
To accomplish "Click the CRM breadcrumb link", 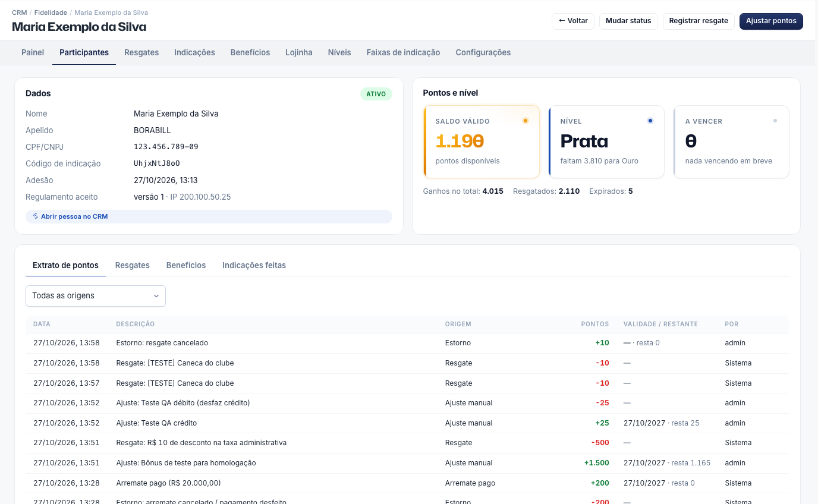I will (19, 12).
